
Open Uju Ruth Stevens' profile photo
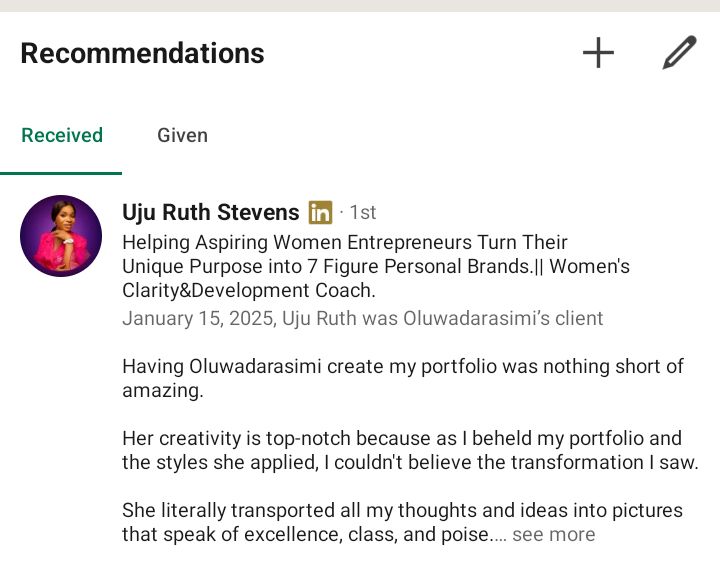pyautogui.click(x=61, y=236)
